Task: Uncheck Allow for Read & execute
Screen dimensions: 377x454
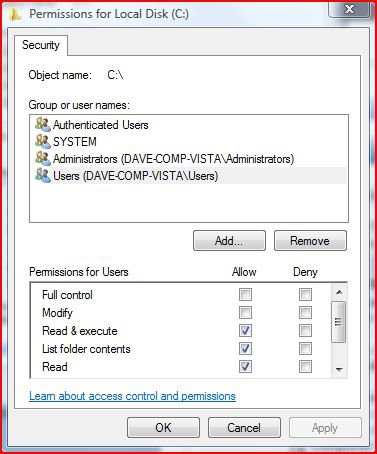Action: pyautogui.click(x=245, y=331)
